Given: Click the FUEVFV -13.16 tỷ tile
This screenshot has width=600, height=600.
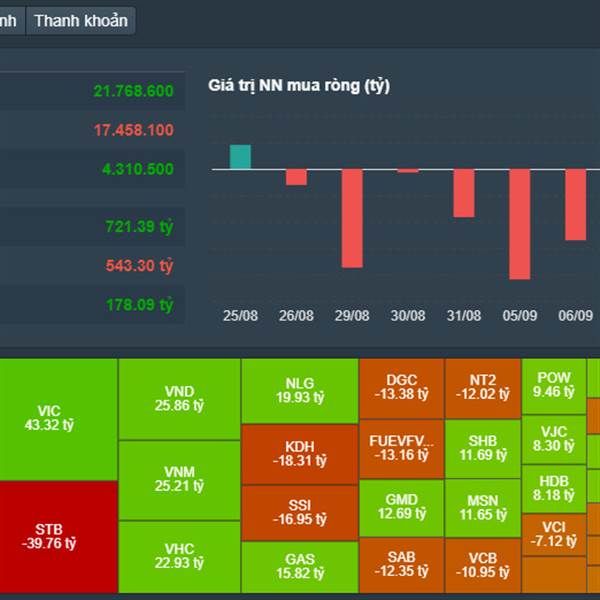Looking at the screenshot, I should tap(401, 449).
